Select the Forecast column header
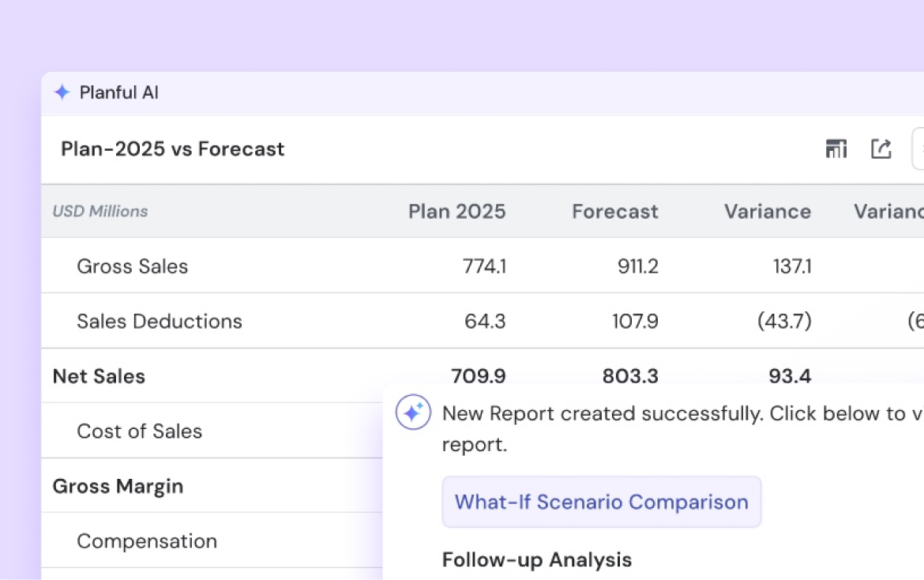The height and width of the screenshot is (580, 924). (614, 211)
